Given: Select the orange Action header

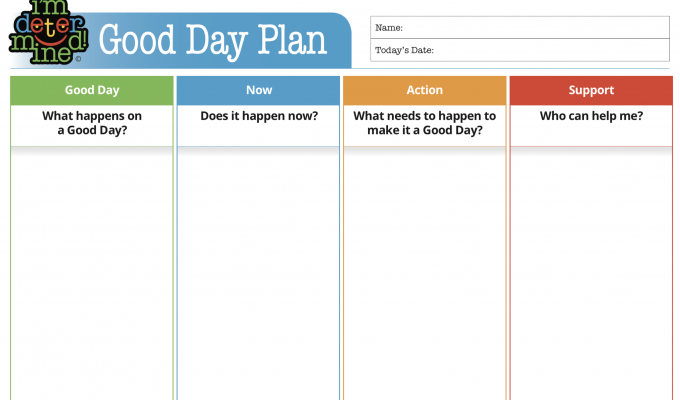Looking at the screenshot, I should 425,90.
